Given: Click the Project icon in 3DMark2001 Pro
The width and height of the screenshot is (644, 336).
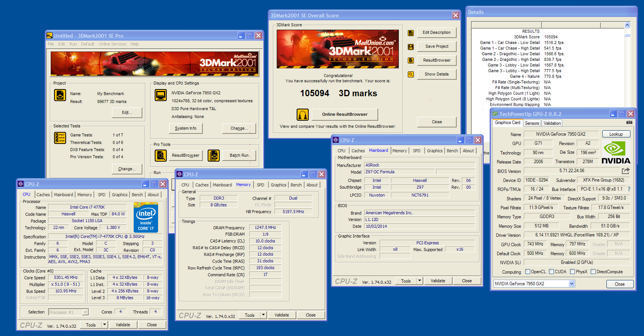Looking at the screenshot, I should [60, 95].
